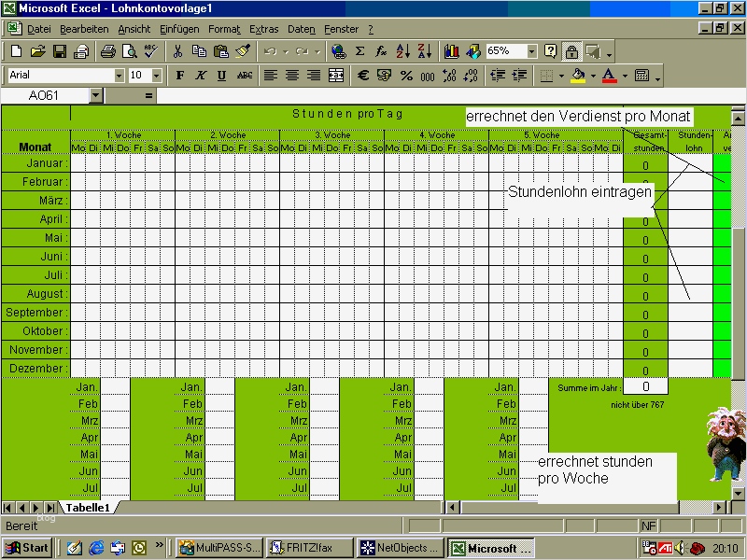Launch the Chart Wizard icon
Image resolution: width=747 pixels, height=560 pixels.
coord(451,51)
